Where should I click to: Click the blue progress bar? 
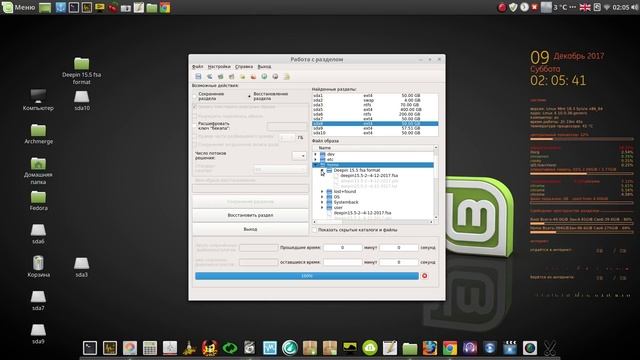[307, 276]
